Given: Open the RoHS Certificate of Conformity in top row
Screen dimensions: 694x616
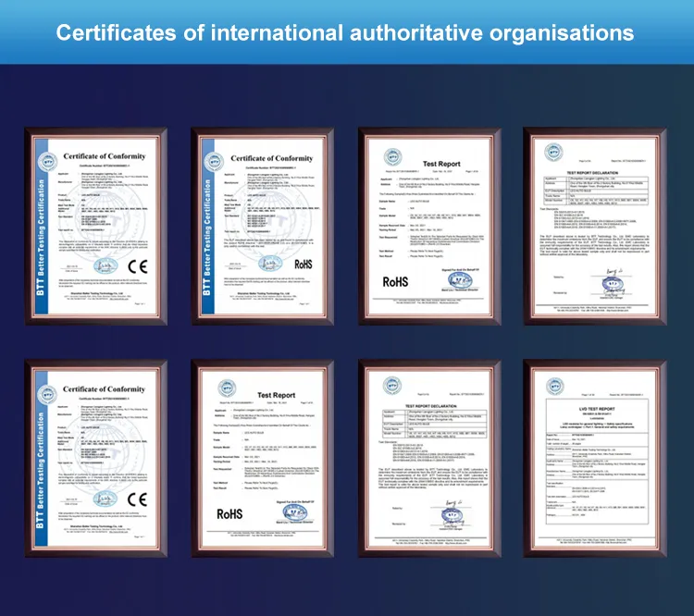Looking at the screenshot, I should pos(263,227).
